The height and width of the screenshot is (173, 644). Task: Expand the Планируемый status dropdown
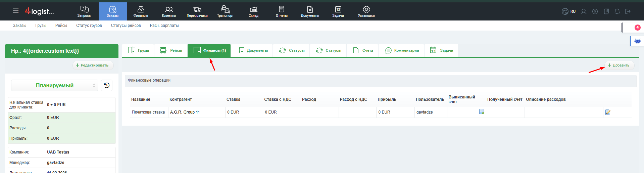click(55, 85)
